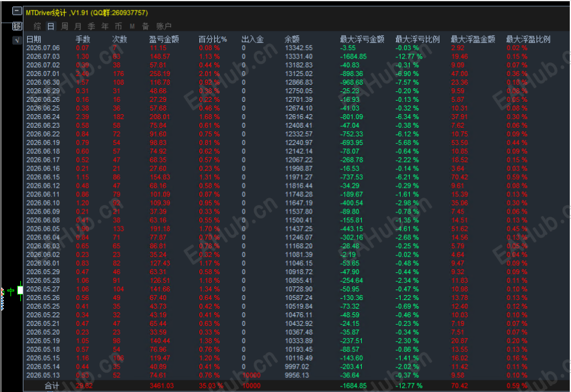Click the MTDriver统计 V1.91 title text
571x392 pixels.
pos(86,13)
